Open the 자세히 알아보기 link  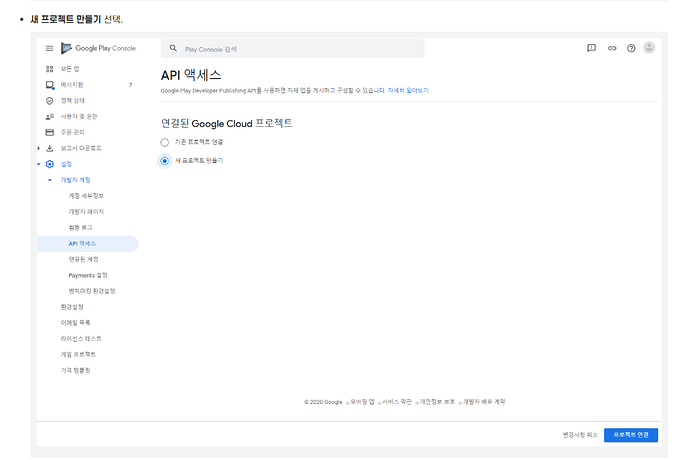coord(408,90)
